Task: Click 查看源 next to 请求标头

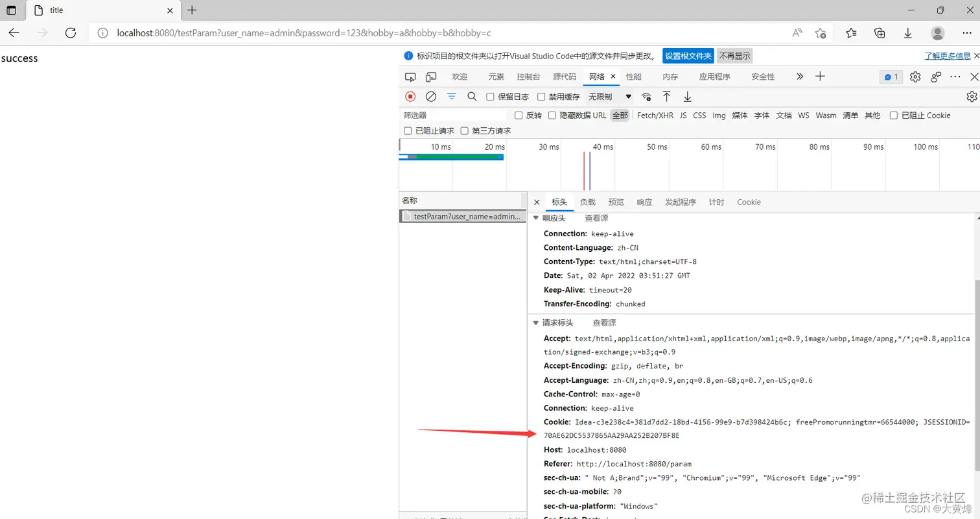Action: [x=604, y=322]
